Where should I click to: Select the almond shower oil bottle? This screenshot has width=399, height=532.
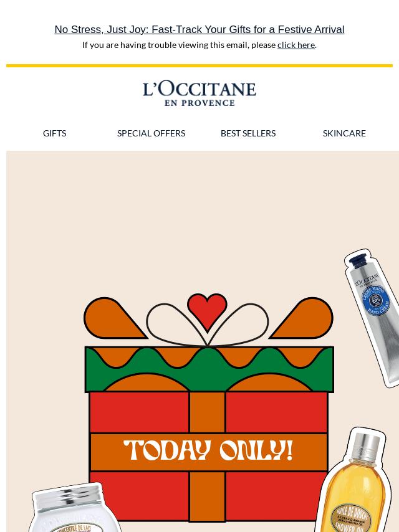(353, 482)
